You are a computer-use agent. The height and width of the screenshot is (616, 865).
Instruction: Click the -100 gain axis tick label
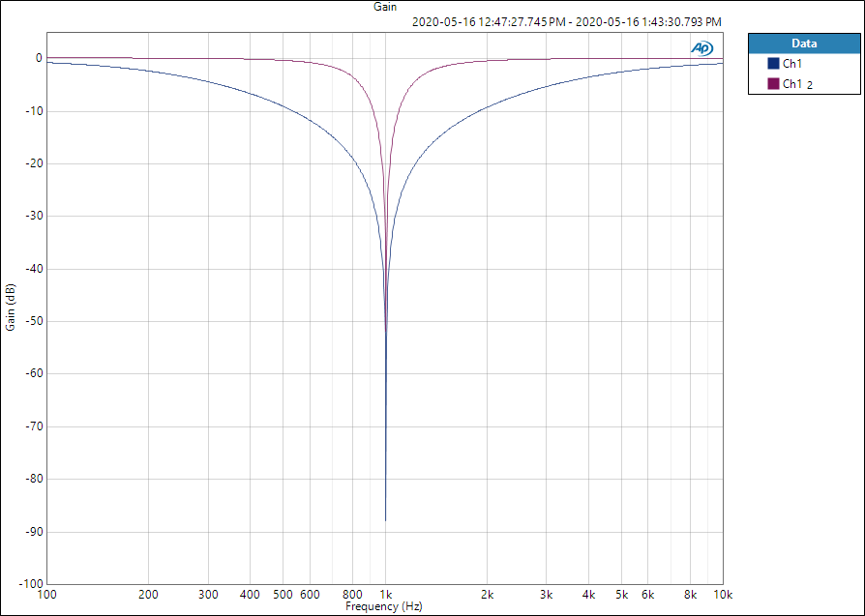31,583
